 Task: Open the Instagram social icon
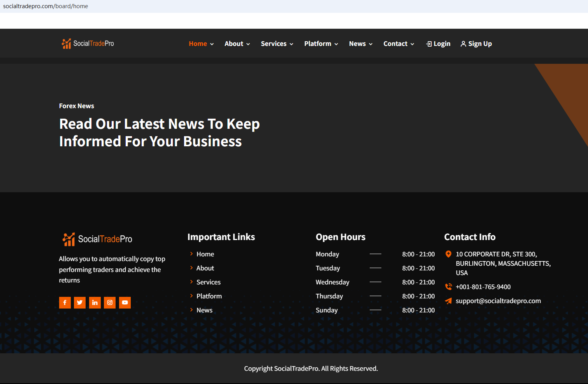point(110,303)
